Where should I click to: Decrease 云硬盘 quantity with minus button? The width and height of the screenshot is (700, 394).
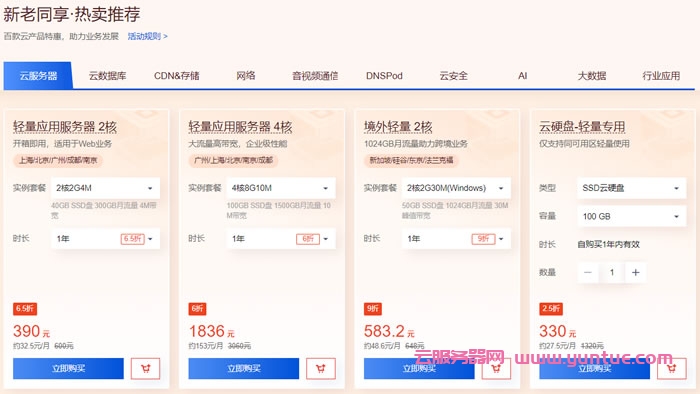588,272
